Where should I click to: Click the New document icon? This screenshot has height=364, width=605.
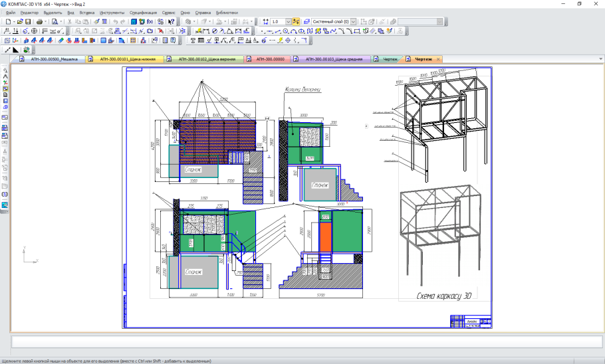[6, 22]
